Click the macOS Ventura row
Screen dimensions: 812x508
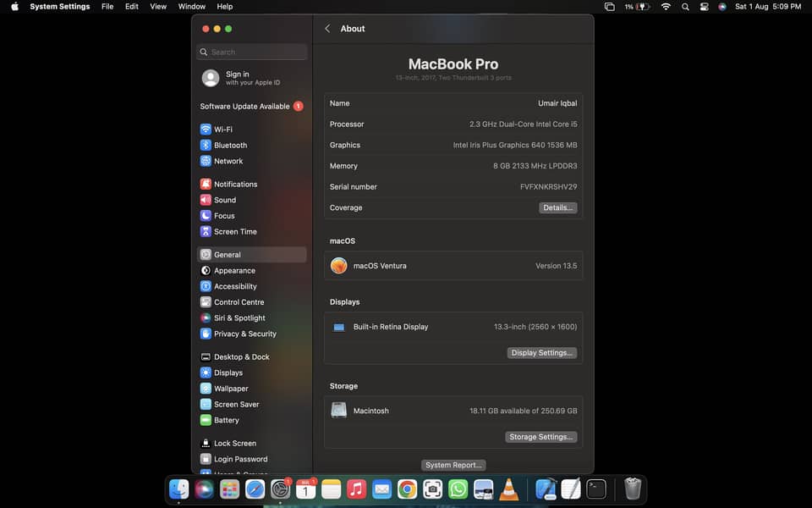pyautogui.click(x=453, y=265)
